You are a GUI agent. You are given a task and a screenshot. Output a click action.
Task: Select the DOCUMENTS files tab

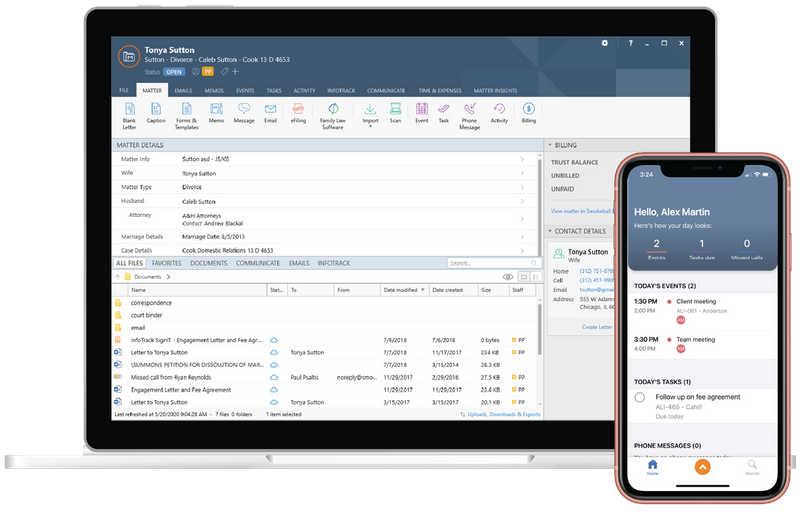(x=209, y=263)
